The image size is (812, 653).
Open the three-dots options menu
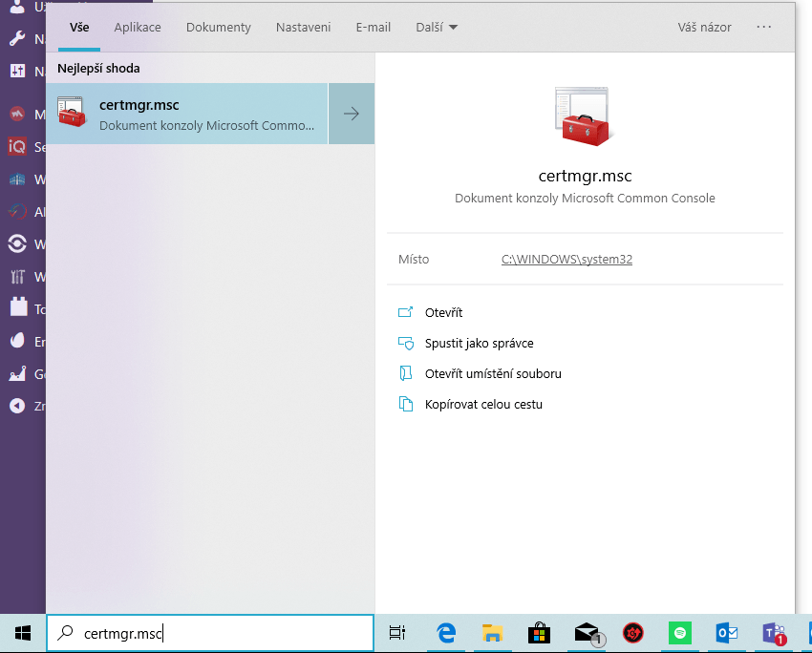pos(764,27)
